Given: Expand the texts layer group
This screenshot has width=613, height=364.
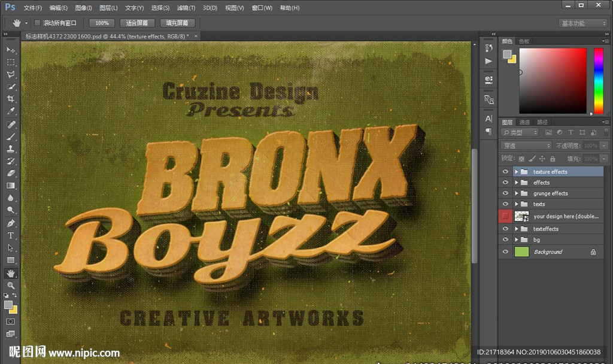Looking at the screenshot, I should click(x=516, y=204).
